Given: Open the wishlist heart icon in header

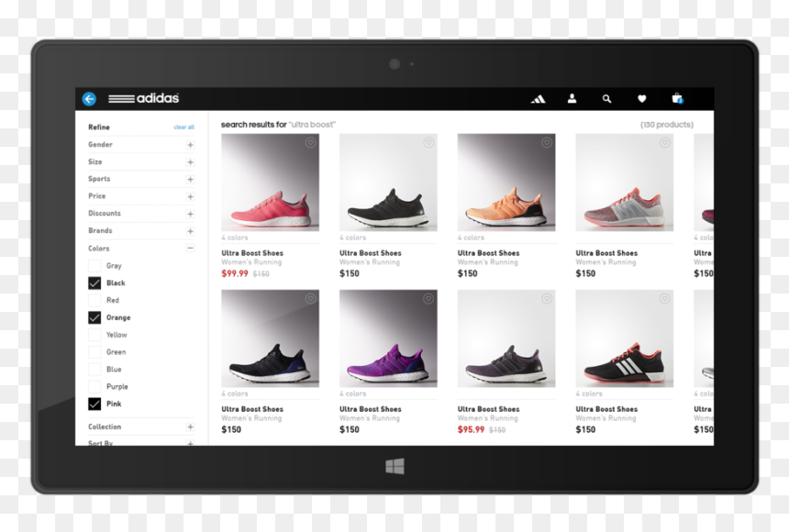Looking at the screenshot, I should (x=641, y=99).
